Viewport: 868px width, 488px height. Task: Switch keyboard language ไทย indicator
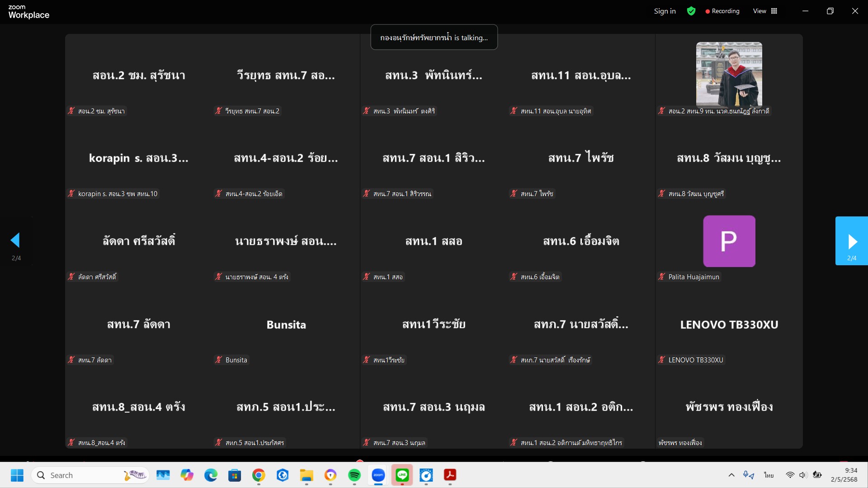769,475
